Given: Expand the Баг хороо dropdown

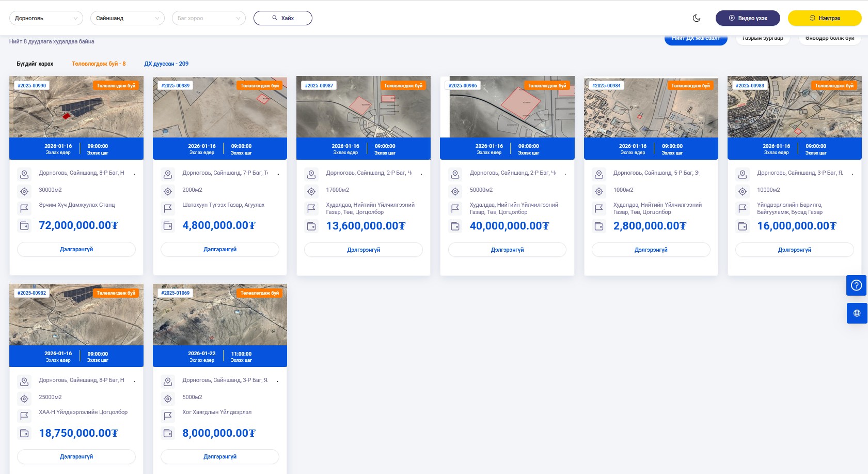Looking at the screenshot, I should (208, 18).
